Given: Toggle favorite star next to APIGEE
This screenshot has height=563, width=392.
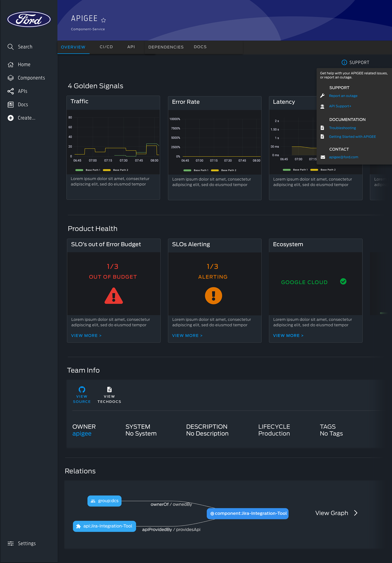Looking at the screenshot, I should 103,20.
